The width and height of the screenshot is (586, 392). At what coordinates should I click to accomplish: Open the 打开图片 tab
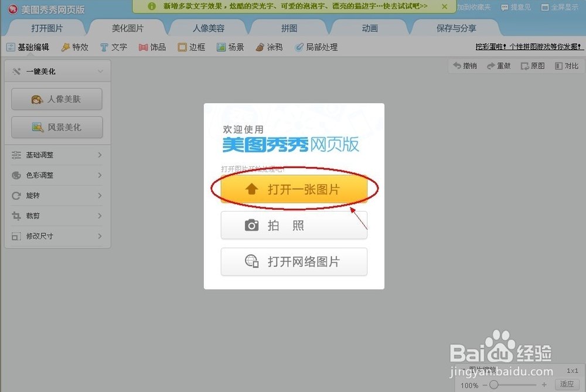(x=47, y=28)
